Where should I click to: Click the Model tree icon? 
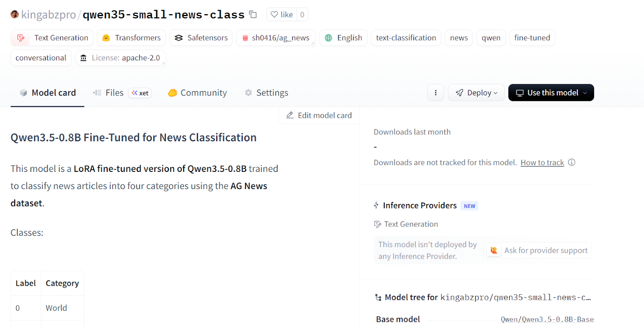[378, 297]
